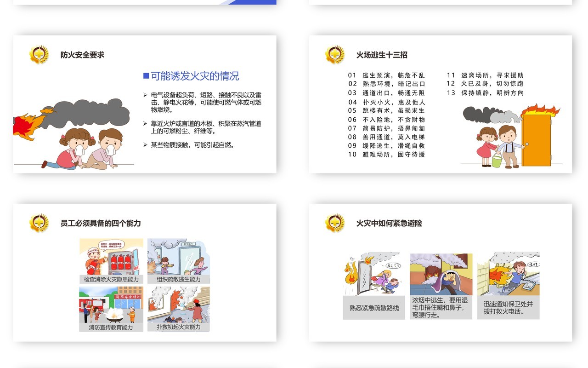Click the bullet 某些物质接触，可能引起自燃
This screenshot has height=368, width=588.
(190, 145)
